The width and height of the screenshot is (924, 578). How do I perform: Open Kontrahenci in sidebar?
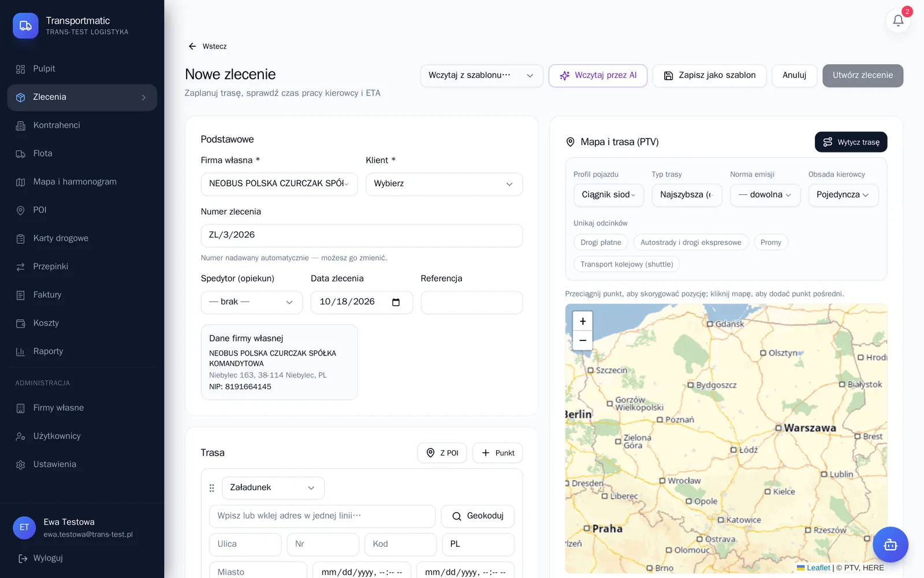pos(82,125)
